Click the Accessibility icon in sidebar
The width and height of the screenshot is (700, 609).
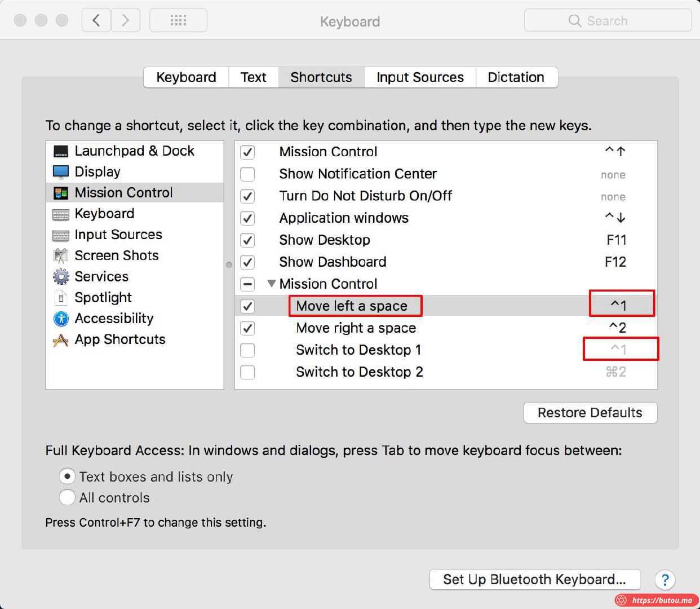(x=61, y=319)
